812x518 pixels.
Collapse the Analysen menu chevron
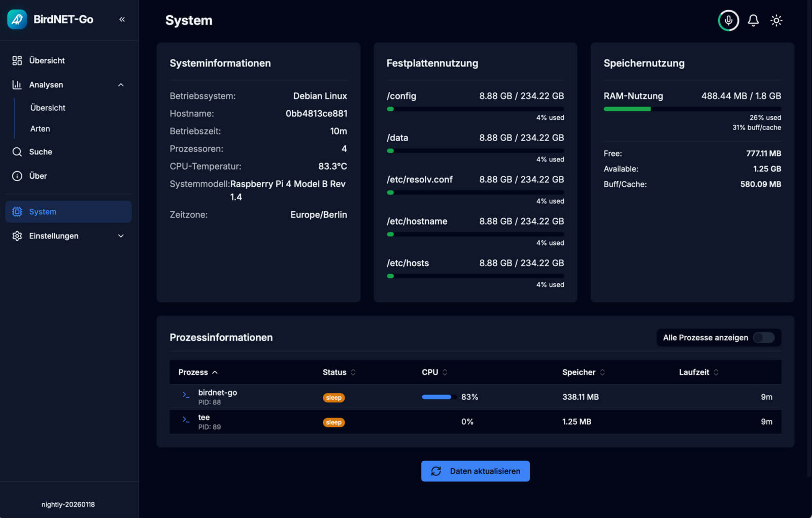pyautogui.click(x=121, y=85)
